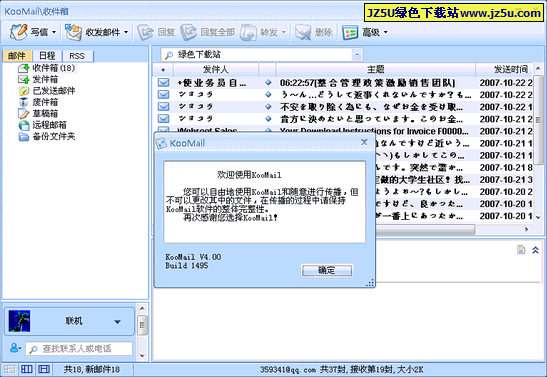Select the 草稿箱 drafts folder
The height and width of the screenshot is (377, 547).
38,113
